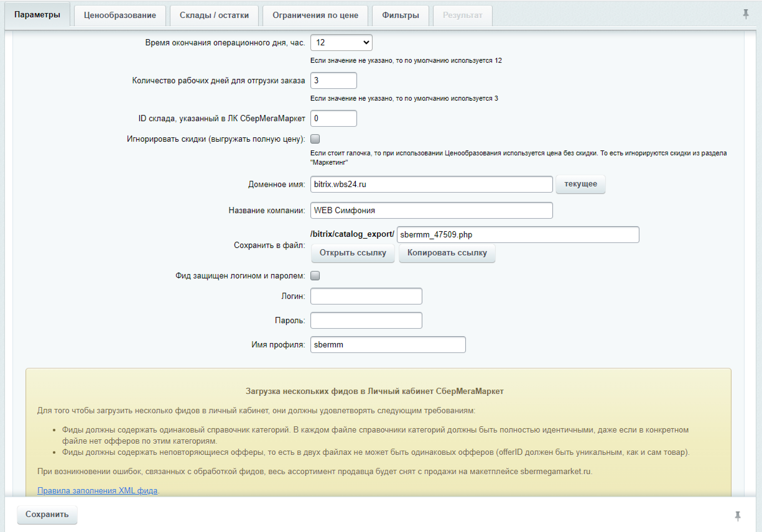Go to the Ограничения по цене tab
The width and height of the screenshot is (762, 532).
pyautogui.click(x=315, y=15)
